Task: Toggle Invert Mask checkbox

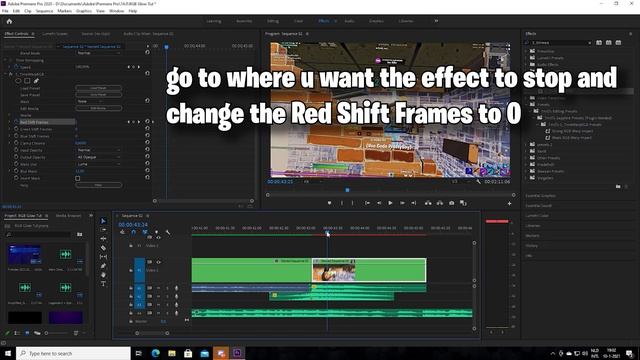Action: coord(78,178)
